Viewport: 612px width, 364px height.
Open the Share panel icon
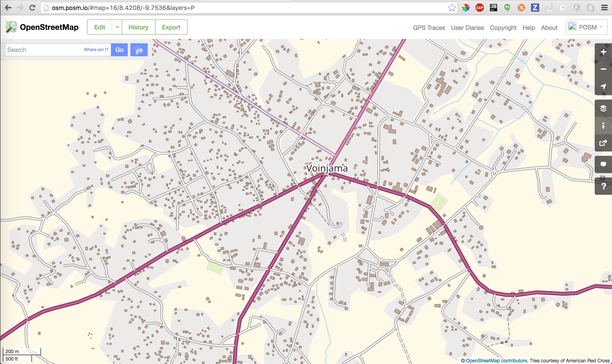[x=603, y=143]
